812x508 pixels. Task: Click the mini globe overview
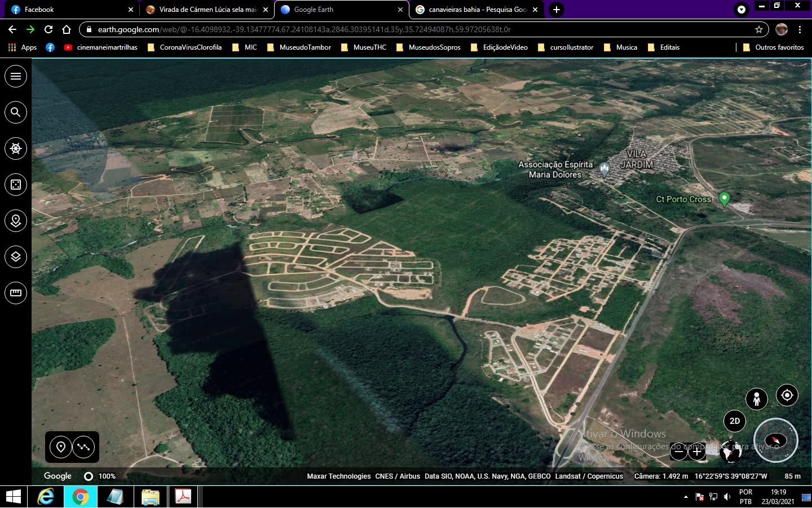pyautogui.click(x=731, y=451)
